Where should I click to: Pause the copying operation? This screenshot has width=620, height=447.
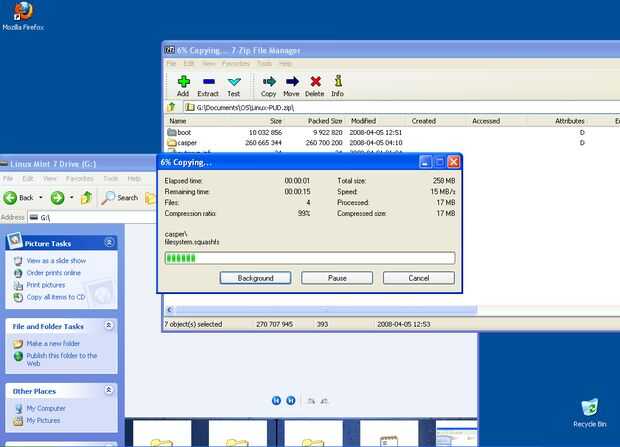pos(337,278)
